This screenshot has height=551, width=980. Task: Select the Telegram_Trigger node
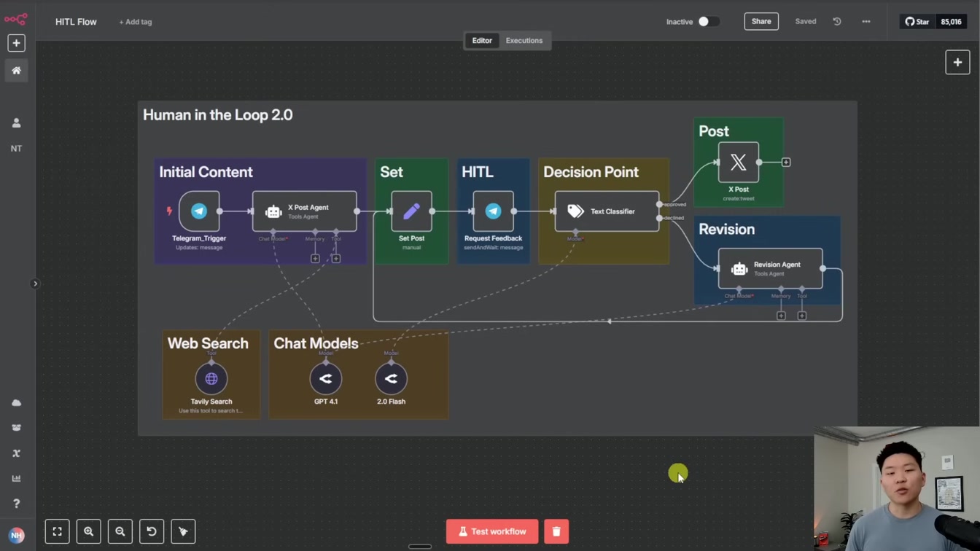(199, 211)
